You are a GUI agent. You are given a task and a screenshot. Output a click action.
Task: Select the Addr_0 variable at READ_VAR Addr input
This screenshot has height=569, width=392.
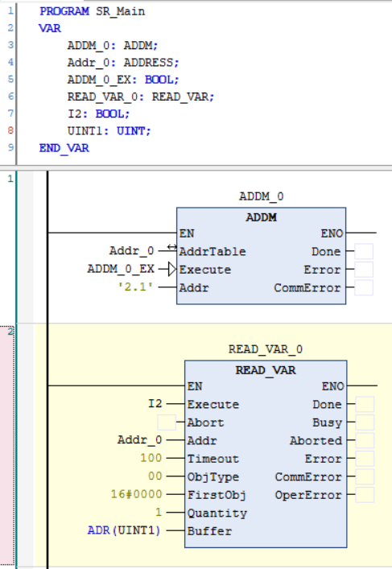click(139, 439)
